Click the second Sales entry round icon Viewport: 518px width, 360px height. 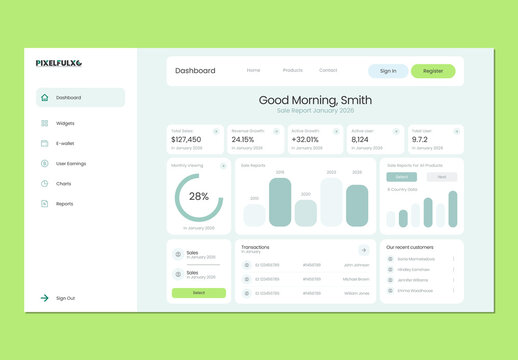pos(178,274)
